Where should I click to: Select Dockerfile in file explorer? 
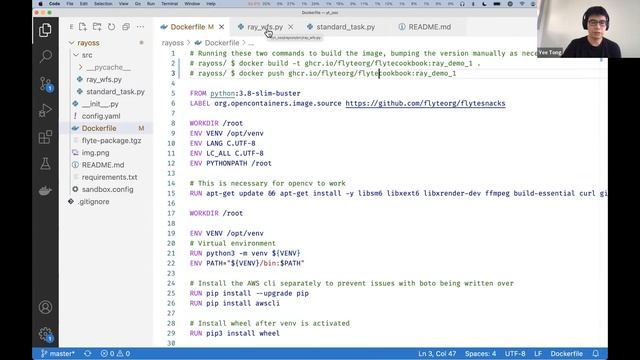coord(99,129)
